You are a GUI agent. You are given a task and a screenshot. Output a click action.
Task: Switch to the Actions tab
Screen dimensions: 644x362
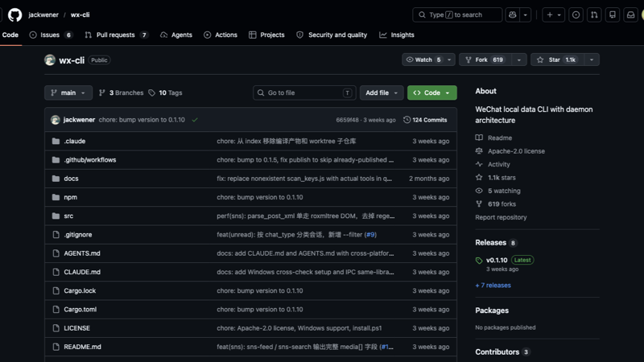coord(221,35)
